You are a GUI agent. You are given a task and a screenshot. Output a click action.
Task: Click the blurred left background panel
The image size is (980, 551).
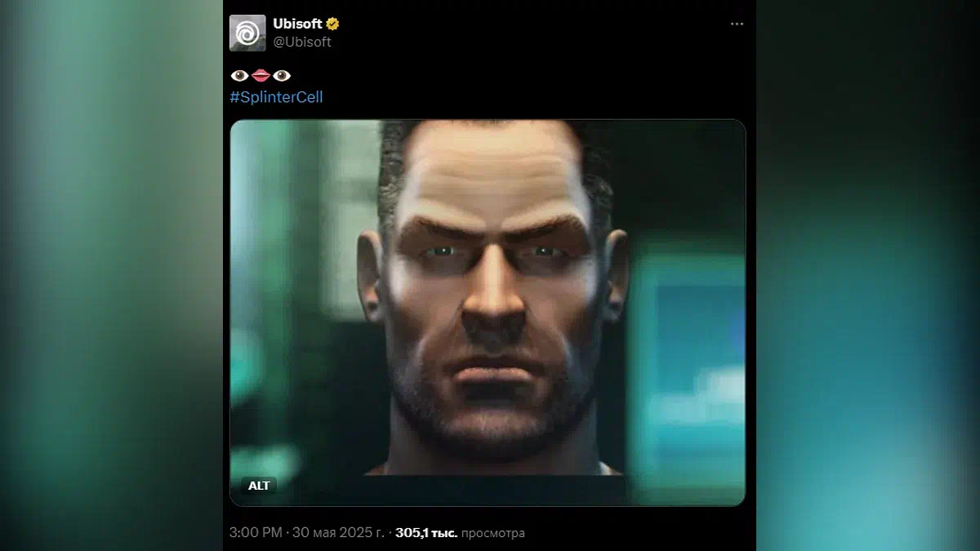111,275
